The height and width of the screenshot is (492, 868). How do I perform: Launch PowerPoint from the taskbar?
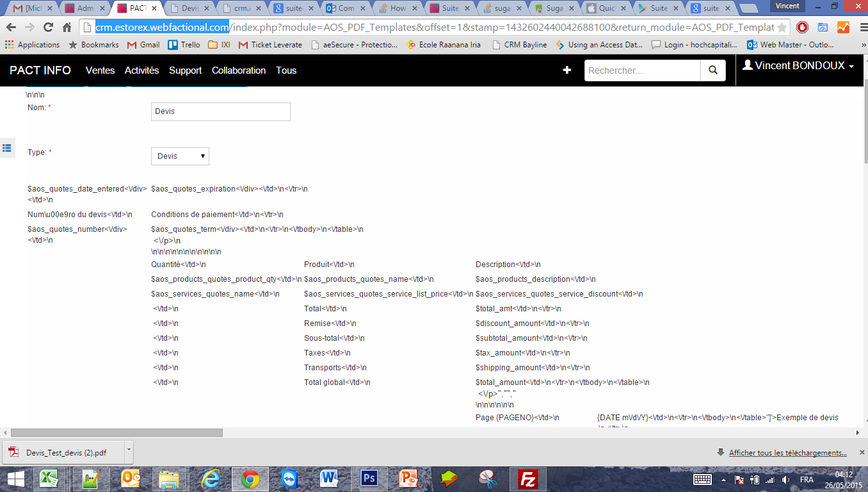[408, 479]
